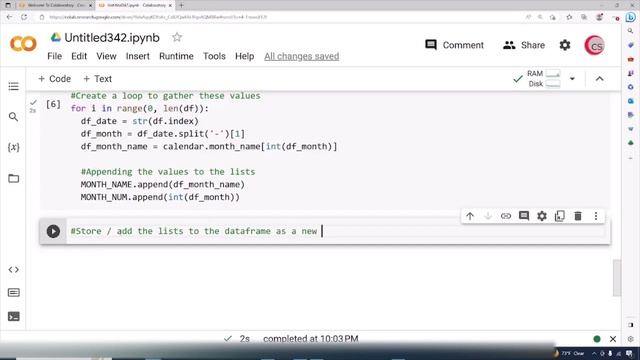Image resolution: width=640 pixels, height=360 pixels.
Task: Go back in the browser
Action: tap(9, 17)
